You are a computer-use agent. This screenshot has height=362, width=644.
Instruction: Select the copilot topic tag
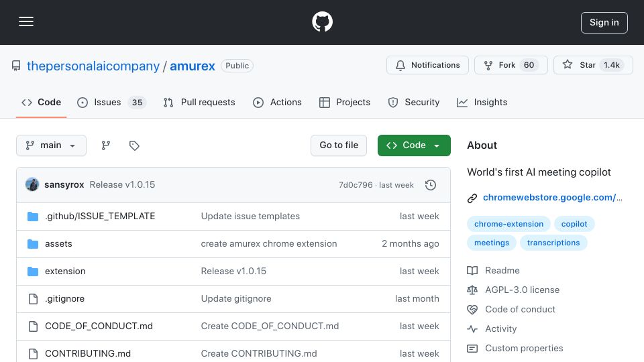coord(574,224)
